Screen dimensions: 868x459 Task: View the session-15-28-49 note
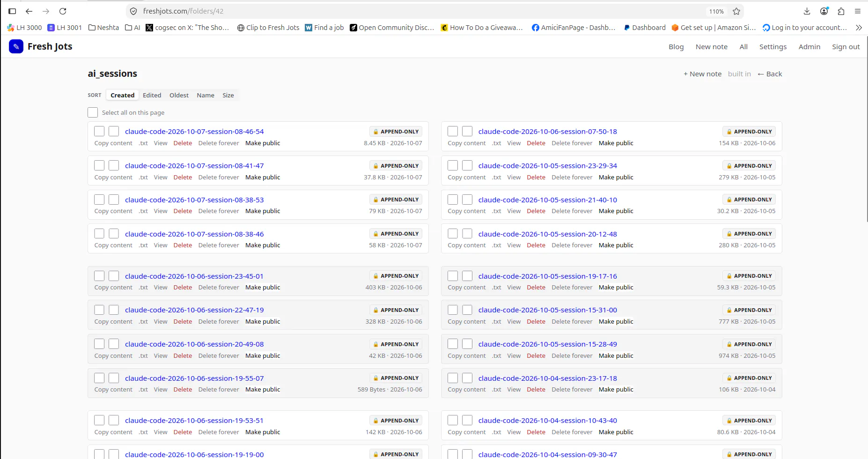click(514, 356)
